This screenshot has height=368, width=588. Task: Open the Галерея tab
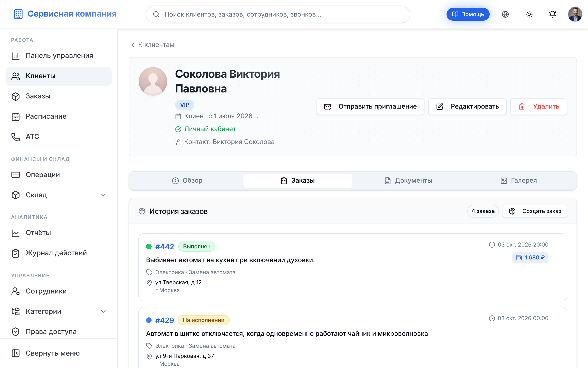point(519,181)
